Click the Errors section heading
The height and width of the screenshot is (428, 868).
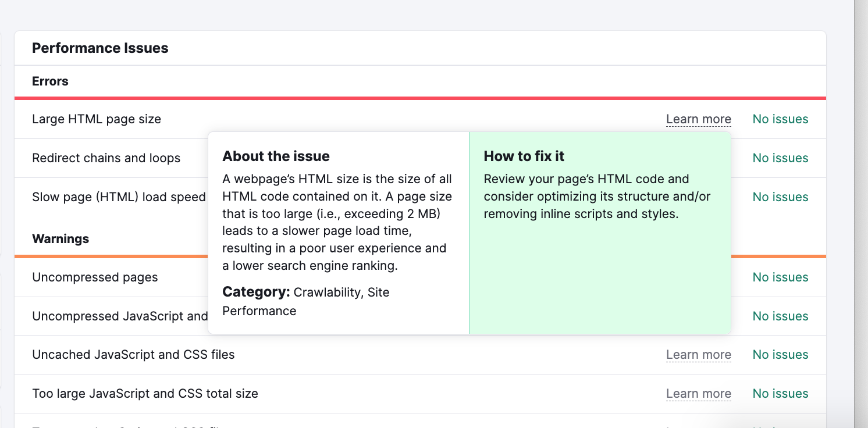click(x=50, y=81)
